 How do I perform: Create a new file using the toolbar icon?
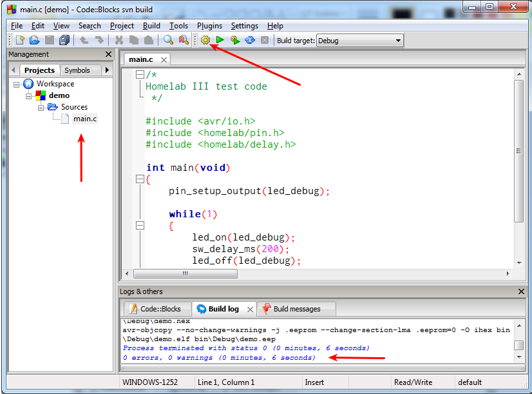19,39
